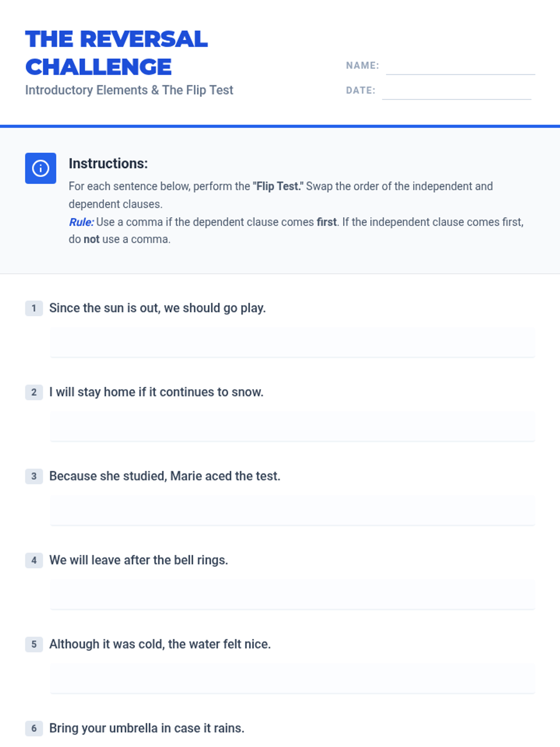Click the answer box below Marie sentence
The width and height of the screenshot is (560, 747).
click(x=292, y=510)
